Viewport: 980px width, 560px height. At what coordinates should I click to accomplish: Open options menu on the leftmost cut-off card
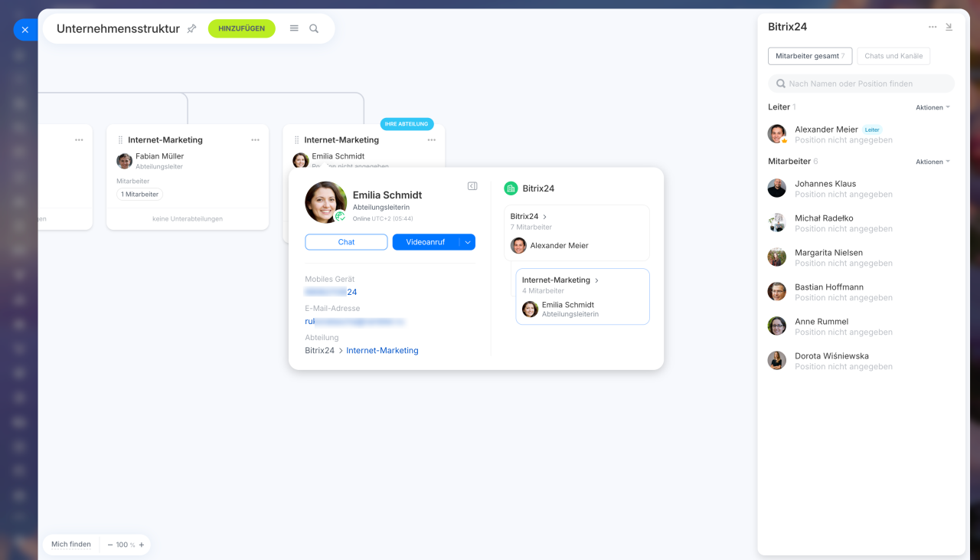(x=79, y=140)
